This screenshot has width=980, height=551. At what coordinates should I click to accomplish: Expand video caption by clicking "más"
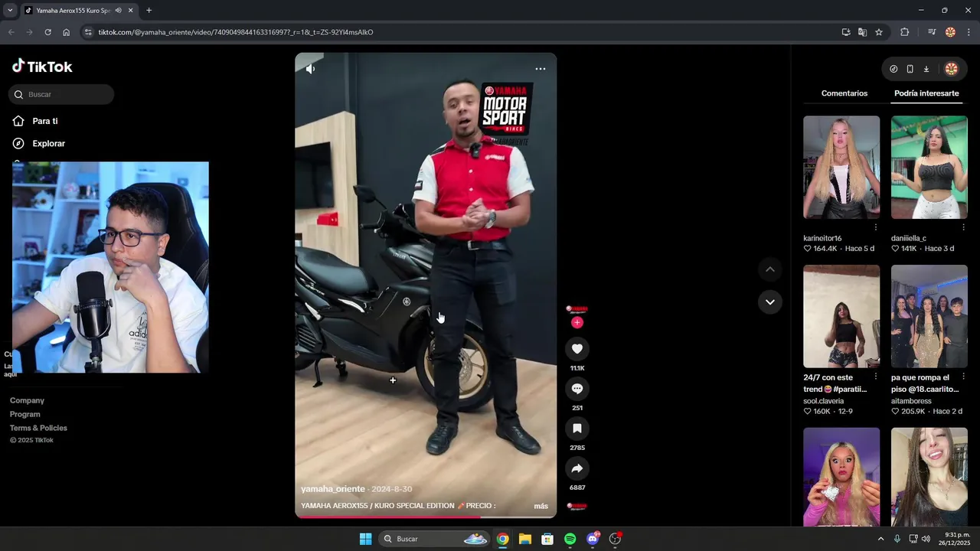[541, 506]
